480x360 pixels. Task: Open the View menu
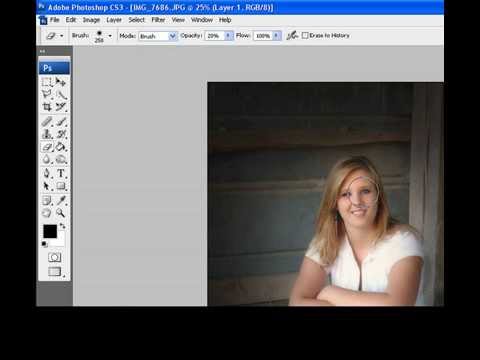[178, 20]
